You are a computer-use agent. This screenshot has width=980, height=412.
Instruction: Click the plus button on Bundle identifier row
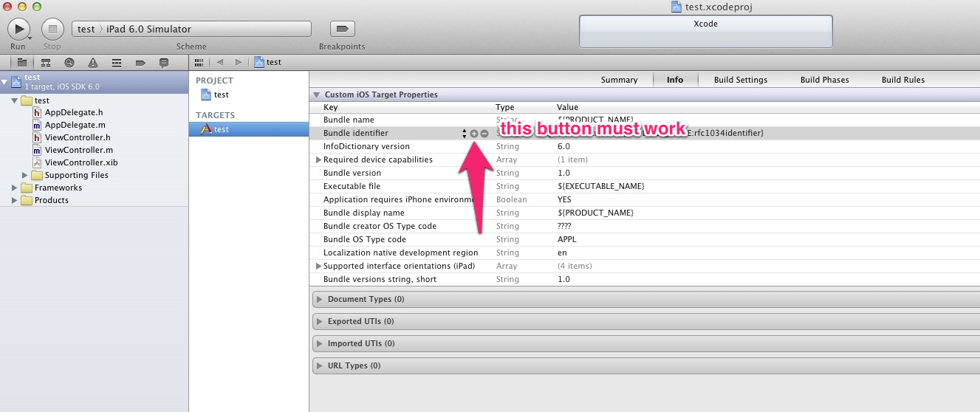pos(474,134)
